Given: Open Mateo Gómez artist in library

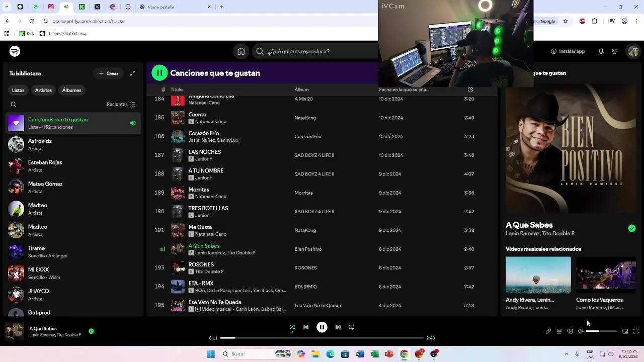Looking at the screenshot, I should coord(73,188).
